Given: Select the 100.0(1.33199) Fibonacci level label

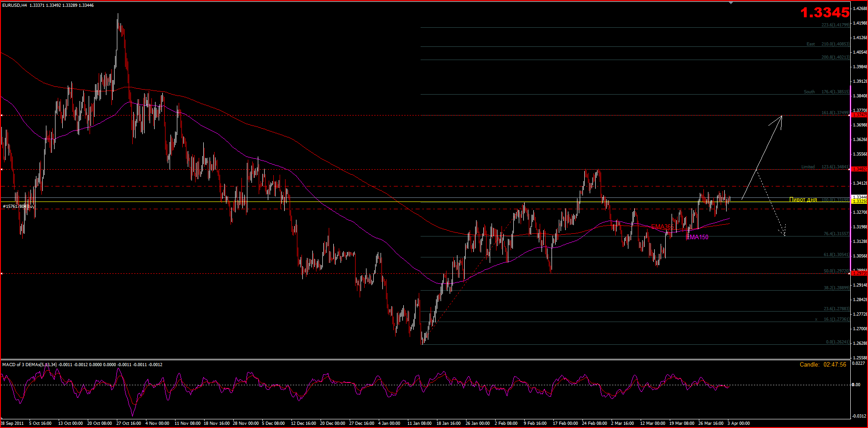Looking at the screenshot, I should (x=835, y=200).
